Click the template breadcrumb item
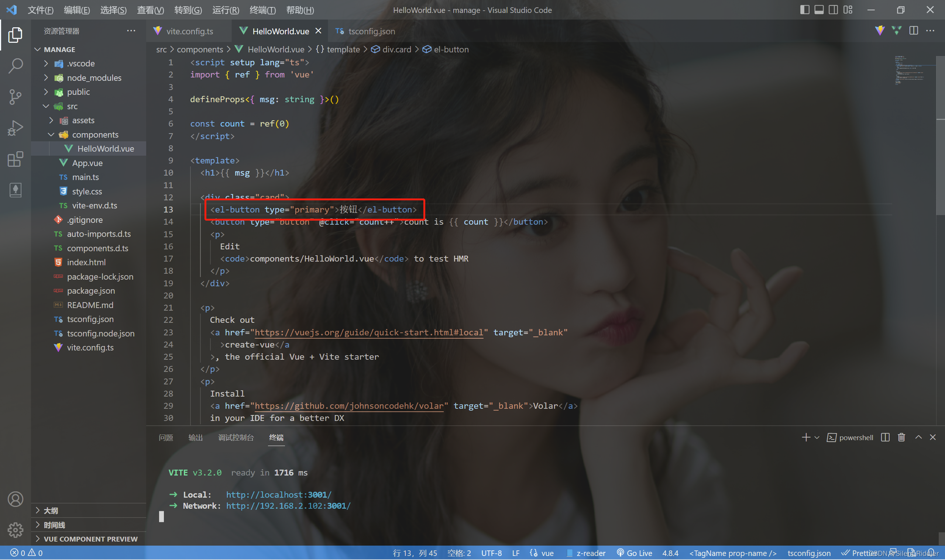Viewport: 945px width, 560px height. pyautogui.click(x=338, y=49)
